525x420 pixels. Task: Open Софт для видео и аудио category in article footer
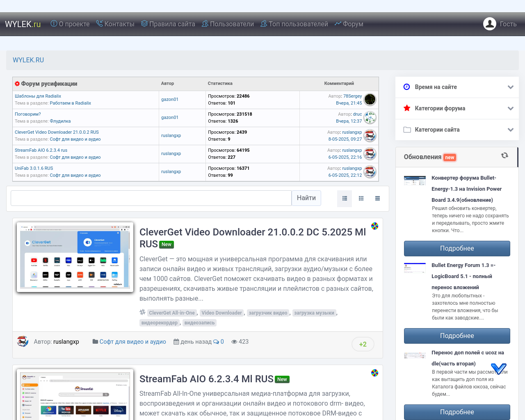tap(133, 342)
